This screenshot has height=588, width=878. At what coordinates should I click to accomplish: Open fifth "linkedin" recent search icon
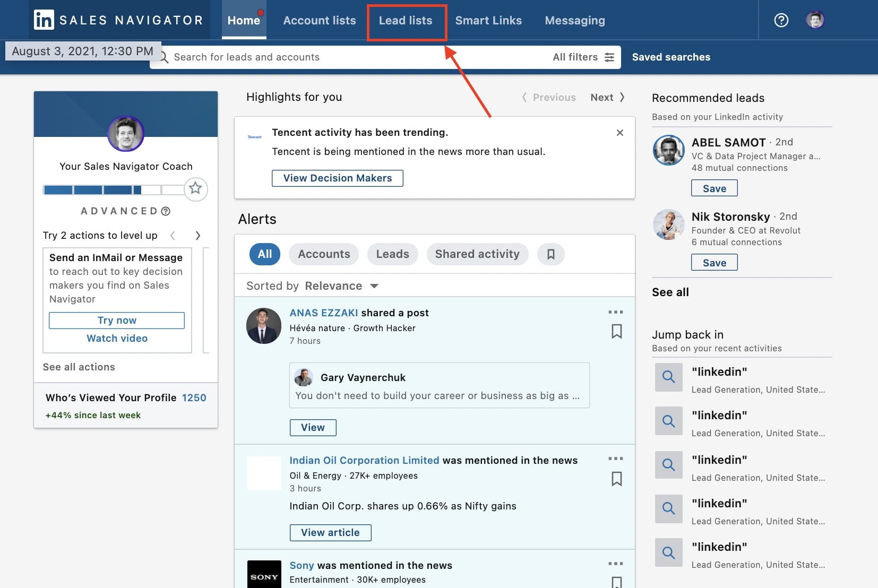(x=669, y=552)
